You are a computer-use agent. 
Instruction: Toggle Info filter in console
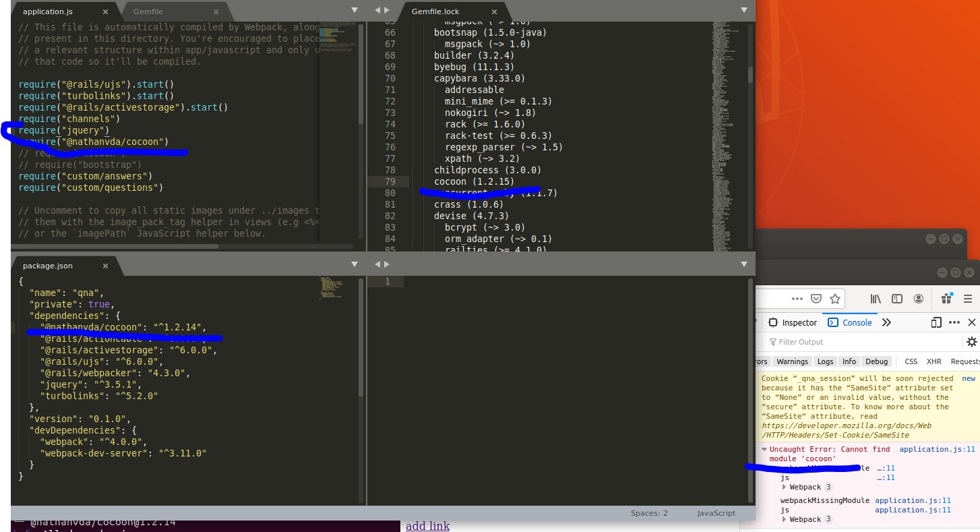coord(849,361)
